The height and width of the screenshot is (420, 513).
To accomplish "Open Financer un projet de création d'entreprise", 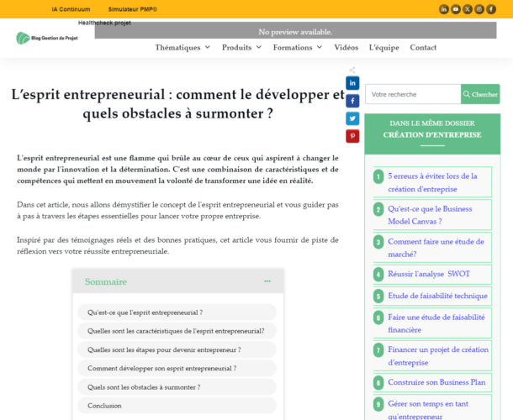I will tap(438, 356).
